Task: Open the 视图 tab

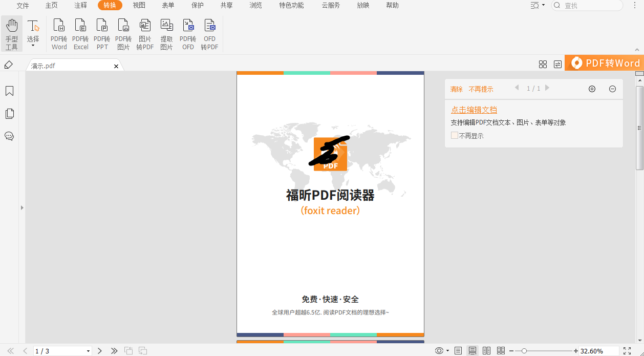Action: [x=139, y=6]
